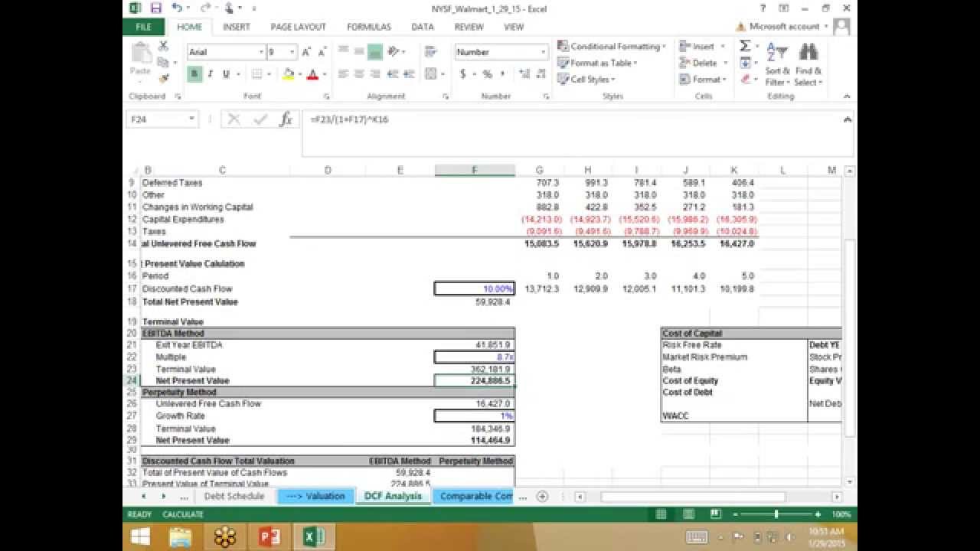Toggle Top Align in Alignment group
Screen dimensions: 980x551
coord(344,51)
